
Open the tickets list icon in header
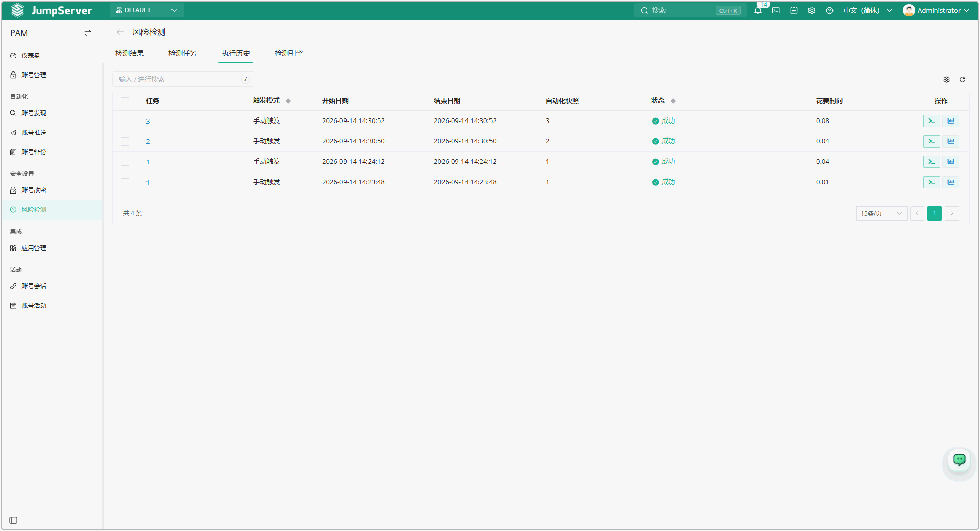[794, 10]
